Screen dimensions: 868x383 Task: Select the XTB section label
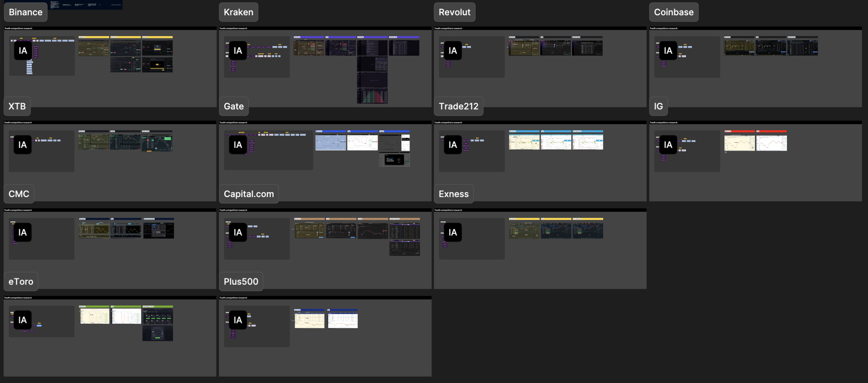click(17, 106)
